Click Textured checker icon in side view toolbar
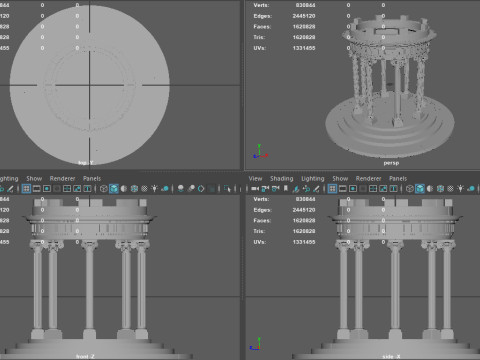Viewport: 480px width, 360px height. coord(451,189)
